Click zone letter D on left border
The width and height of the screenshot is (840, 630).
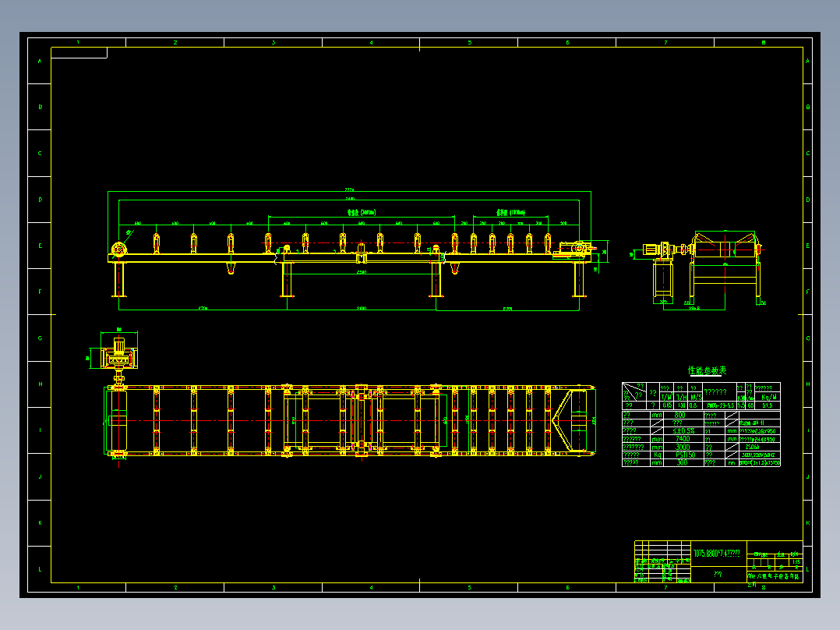41,200
